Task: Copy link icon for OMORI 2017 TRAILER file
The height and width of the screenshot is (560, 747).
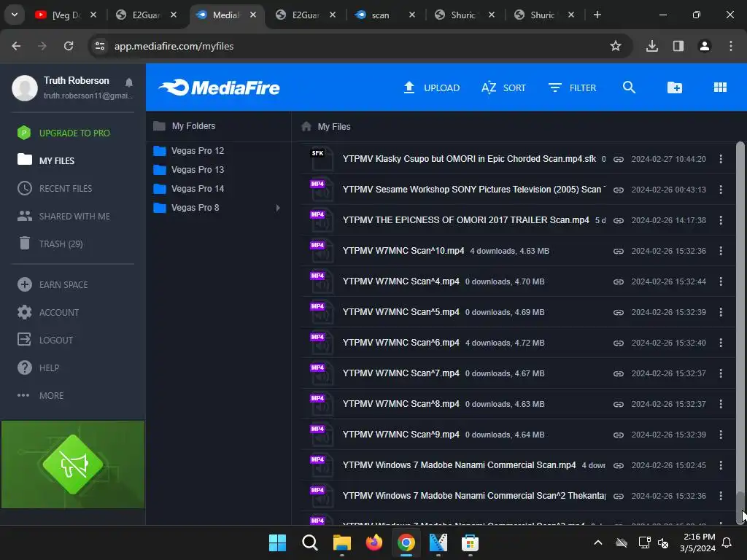Action: [x=619, y=220]
